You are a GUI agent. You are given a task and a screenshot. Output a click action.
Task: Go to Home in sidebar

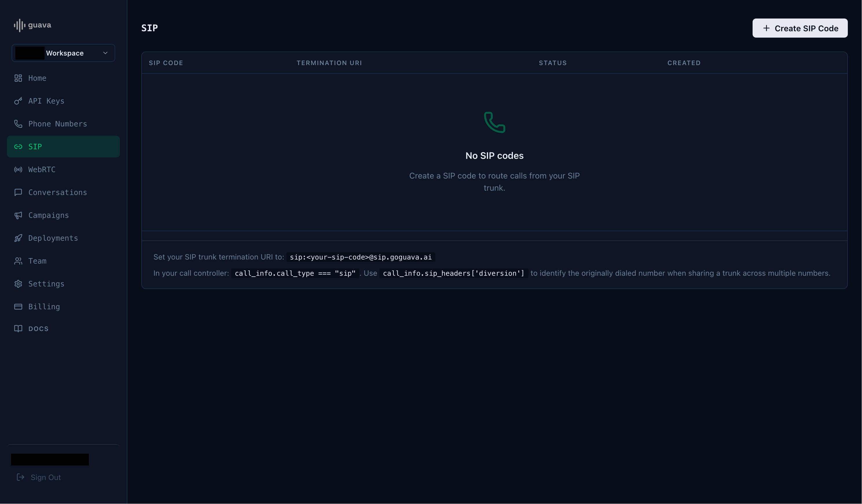click(x=63, y=78)
